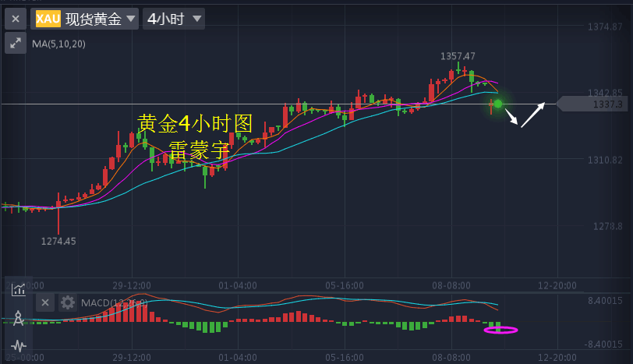Click the MA(5,10,20) indicator label
This screenshot has width=633, height=364.
click(58, 44)
